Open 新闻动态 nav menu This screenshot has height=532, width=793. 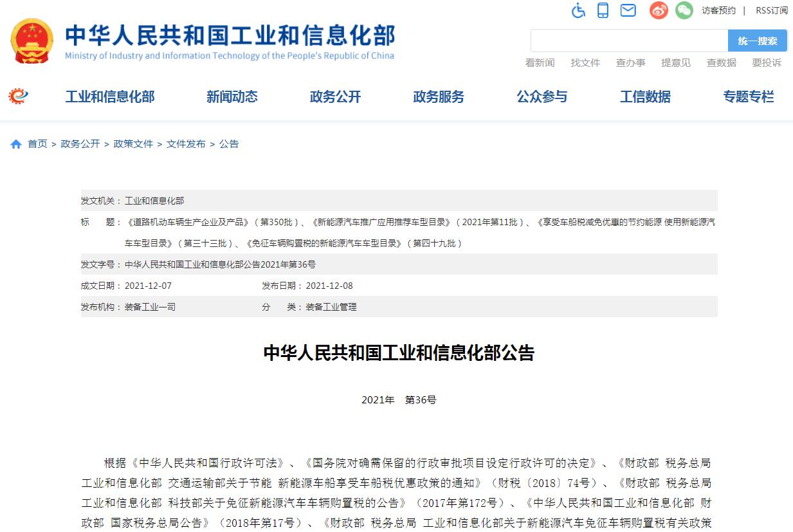[232, 96]
